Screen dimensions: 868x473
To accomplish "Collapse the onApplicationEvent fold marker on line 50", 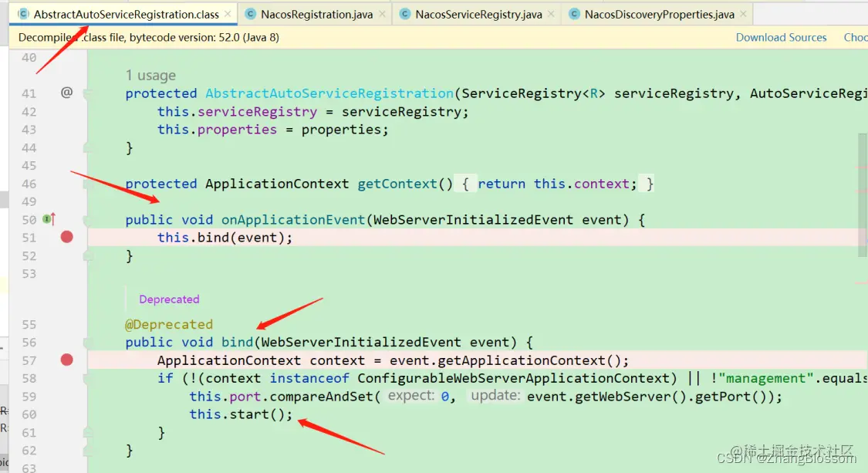I will pyautogui.click(x=87, y=220).
